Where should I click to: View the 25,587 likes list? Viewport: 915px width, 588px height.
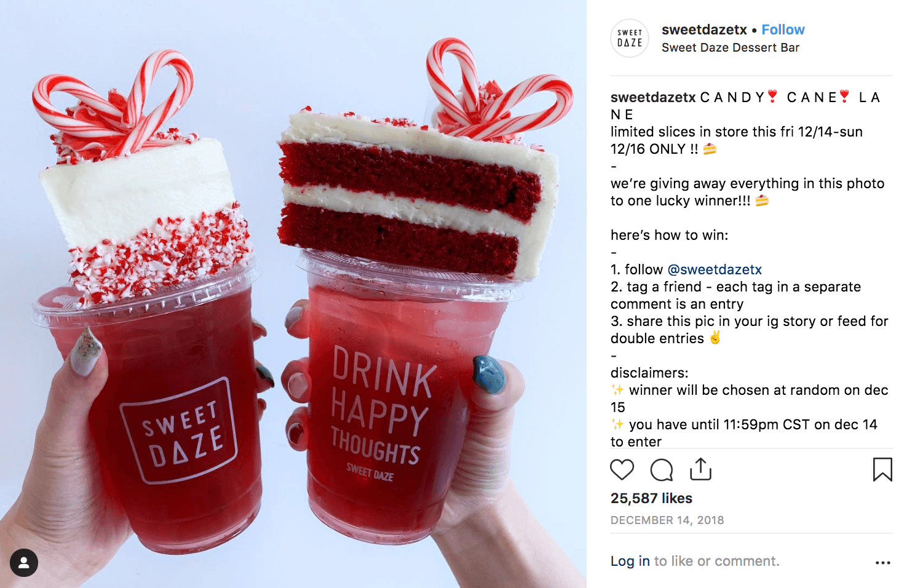pos(651,498)
